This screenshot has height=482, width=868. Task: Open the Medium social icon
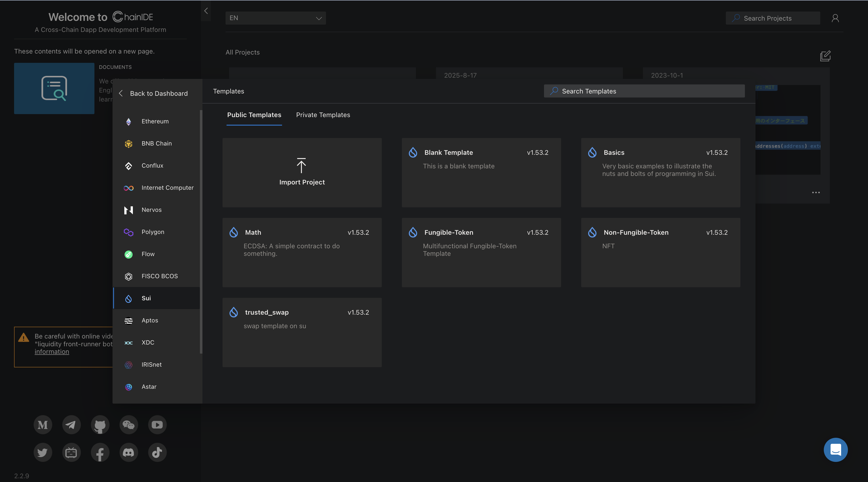(43, 425)
